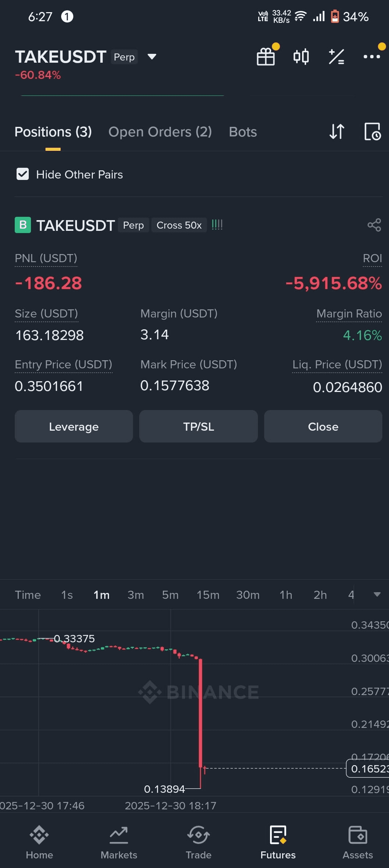
Task: Select the 15m chart interval
Action: pos(208,595)
